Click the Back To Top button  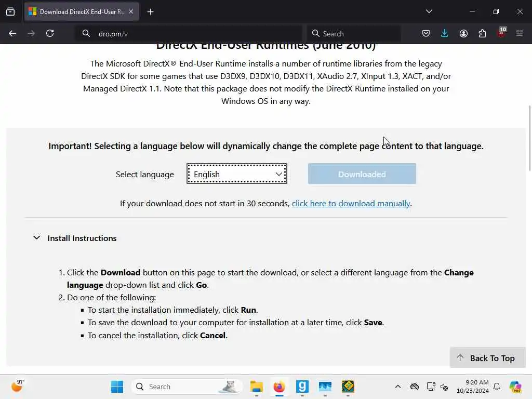click(x=487, y=358)
